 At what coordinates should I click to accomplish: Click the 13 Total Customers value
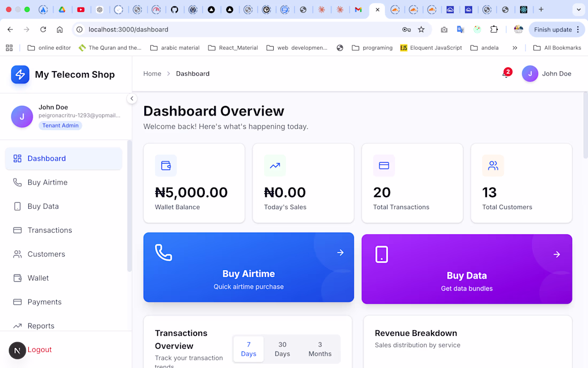[489, 193]
